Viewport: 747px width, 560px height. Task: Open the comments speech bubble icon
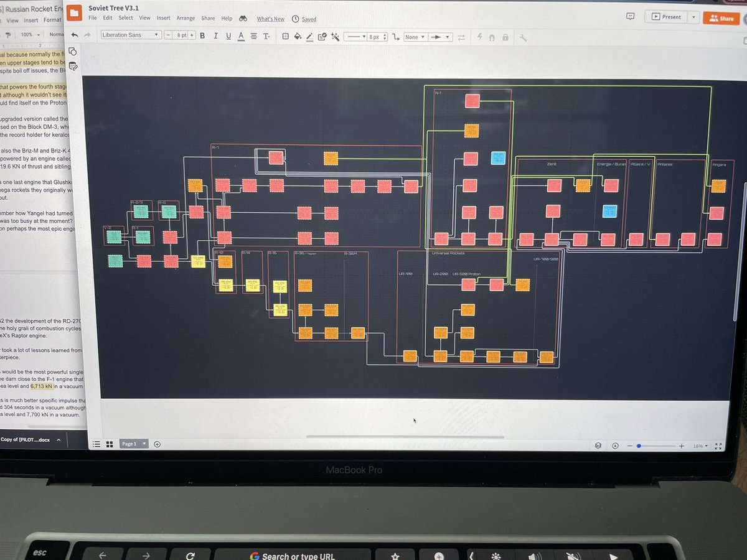tap(630, 17)
